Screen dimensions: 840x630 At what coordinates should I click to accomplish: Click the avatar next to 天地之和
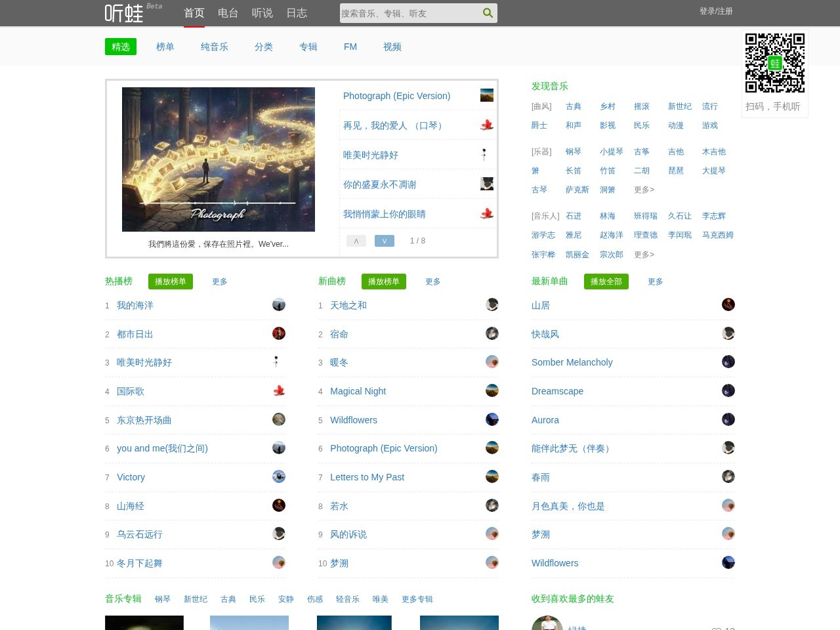click(492, 304)
